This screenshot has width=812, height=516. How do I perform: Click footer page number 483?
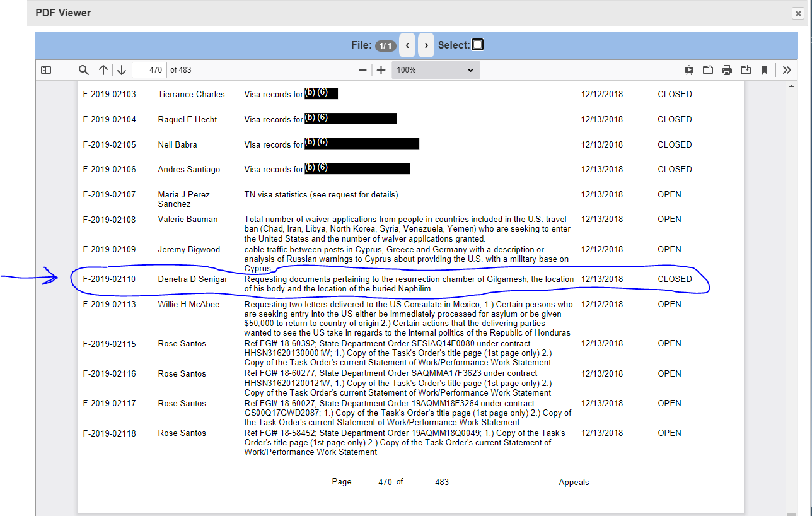[442, 483]
